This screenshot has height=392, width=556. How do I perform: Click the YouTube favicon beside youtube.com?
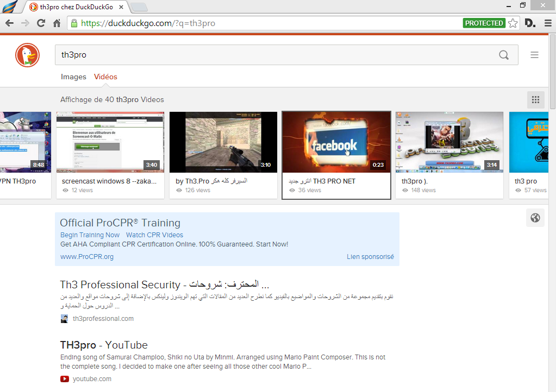coord(65,379)
